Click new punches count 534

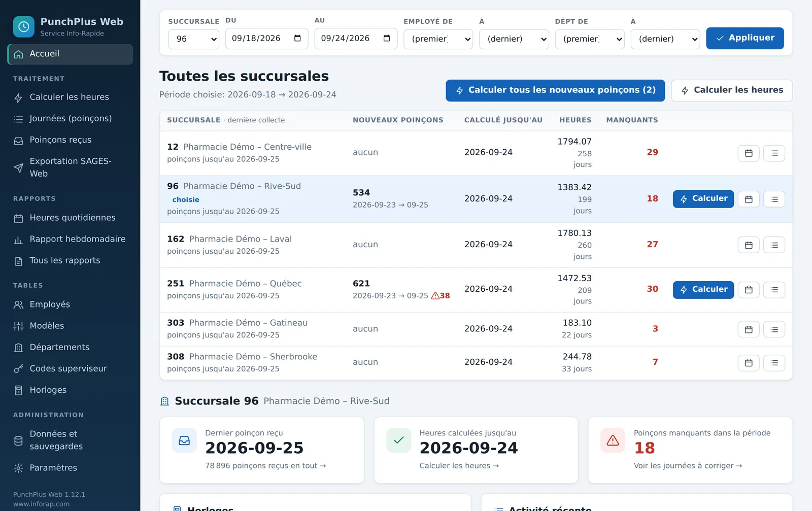point(361,193)
